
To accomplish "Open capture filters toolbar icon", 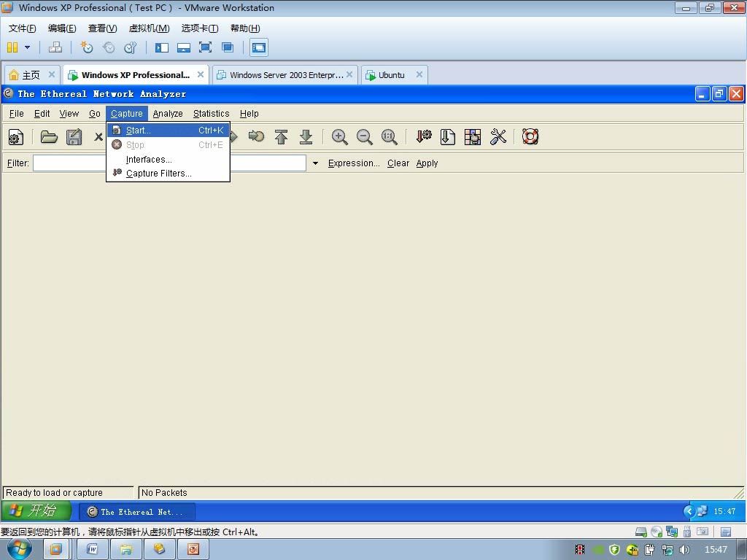I will (x=424, y=137).
